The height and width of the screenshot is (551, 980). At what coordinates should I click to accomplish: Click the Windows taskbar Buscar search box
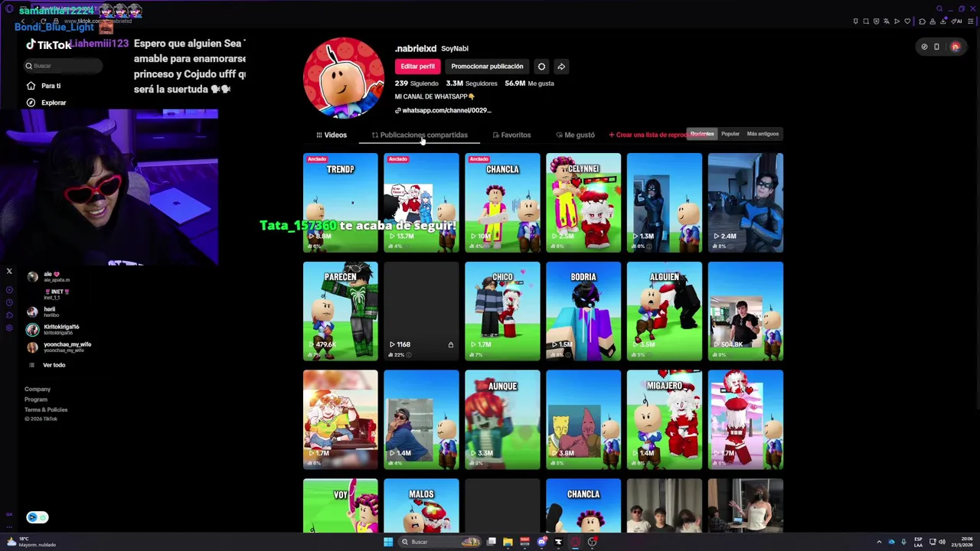tap(440, 542)
